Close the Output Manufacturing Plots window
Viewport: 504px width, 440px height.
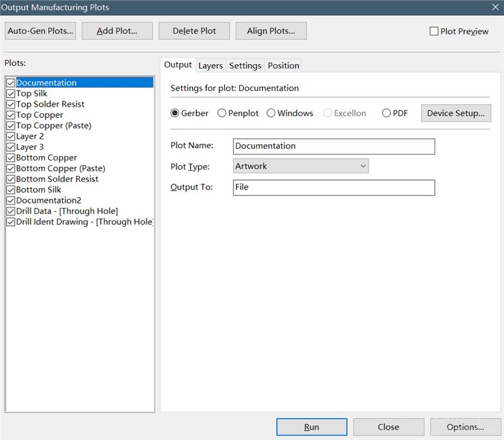pyautogui.click(x=495, y=7)
